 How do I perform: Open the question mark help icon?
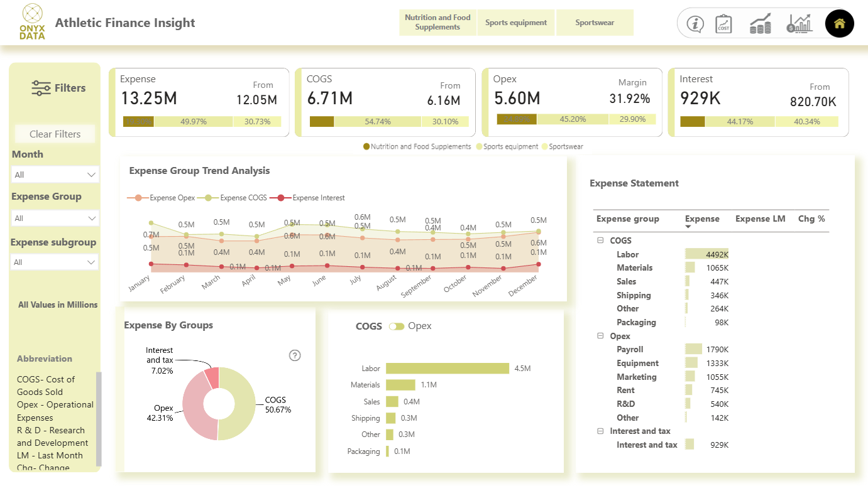click(x=295, y=355)
